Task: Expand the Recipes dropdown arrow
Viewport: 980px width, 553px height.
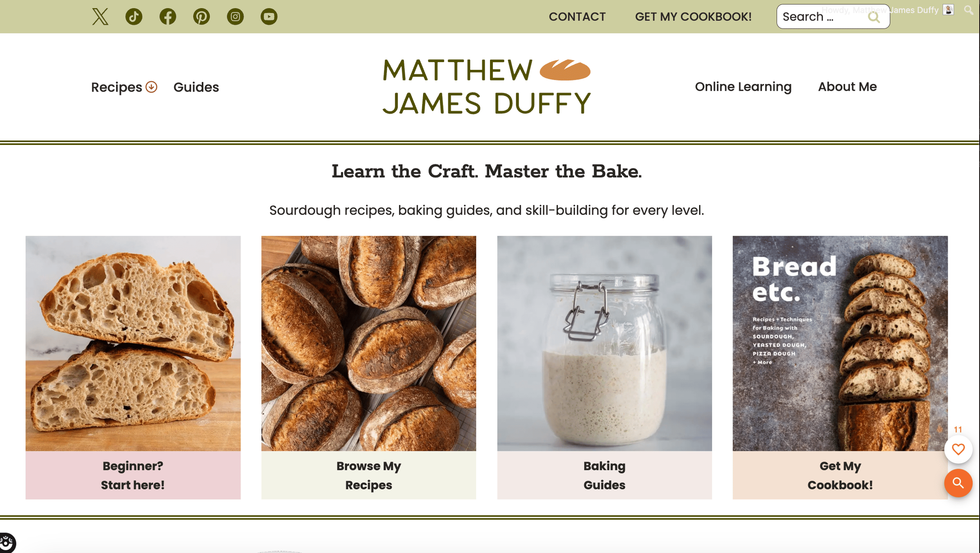Action: pos(151,87)
